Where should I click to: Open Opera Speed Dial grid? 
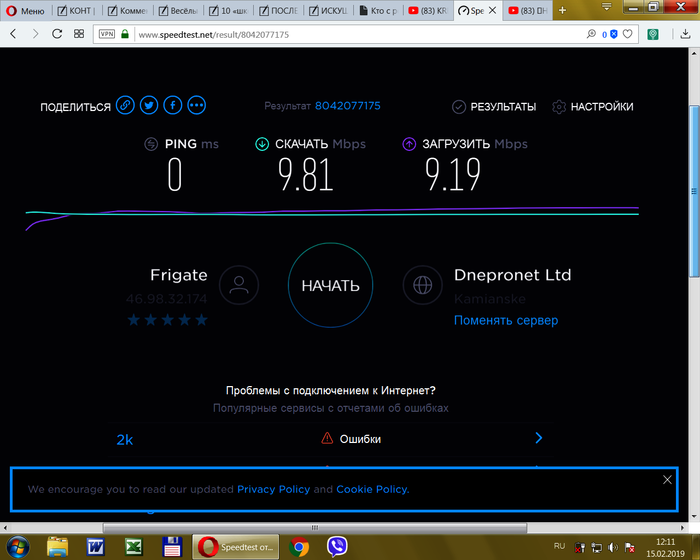click(79, 34)
